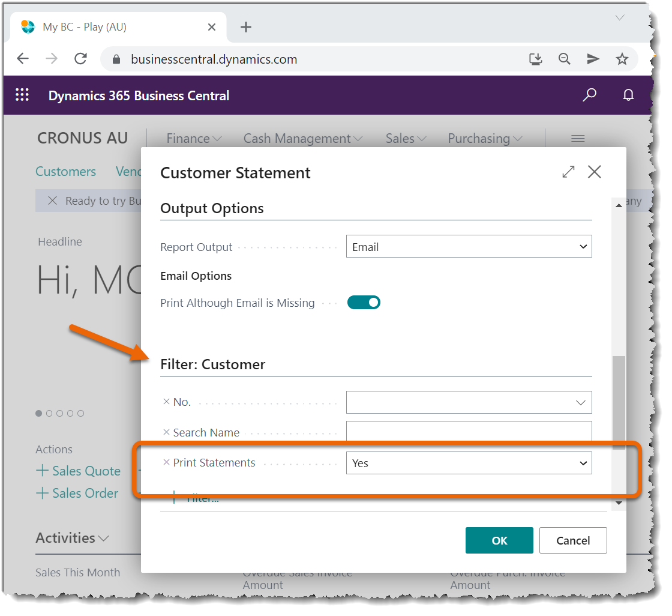Click the browser address bar URL
The height and width of the screenshot is (616, 672).
click(214, 59)
